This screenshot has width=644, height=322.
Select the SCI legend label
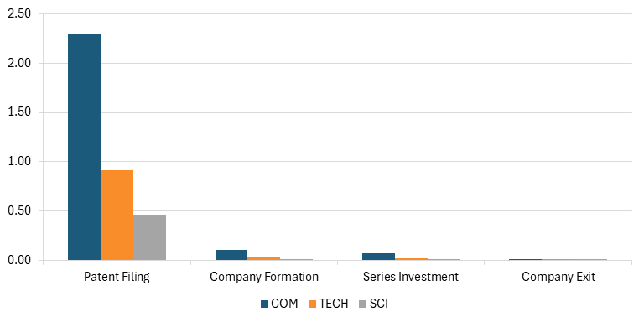(378, 304)
